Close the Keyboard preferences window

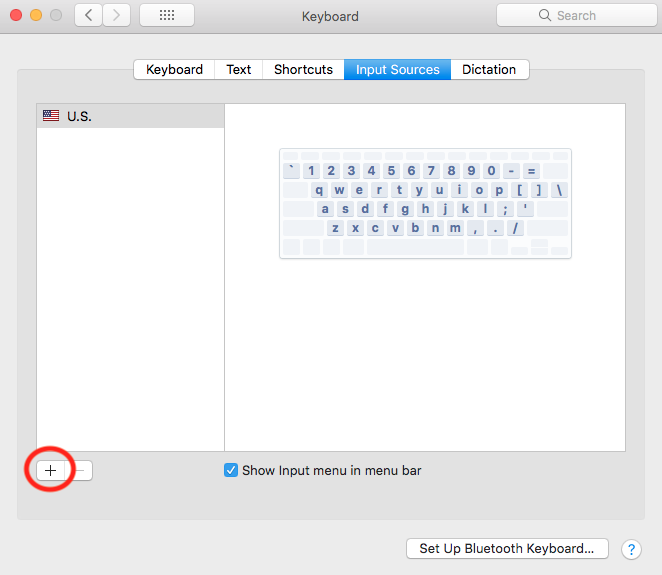pos(15,16)
